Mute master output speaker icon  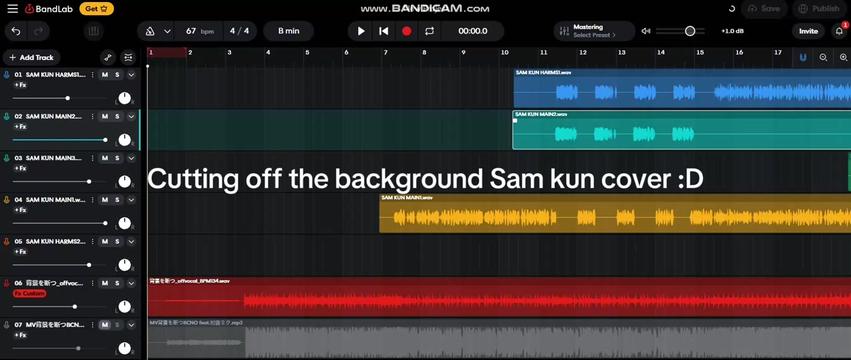tap(646, 31)
